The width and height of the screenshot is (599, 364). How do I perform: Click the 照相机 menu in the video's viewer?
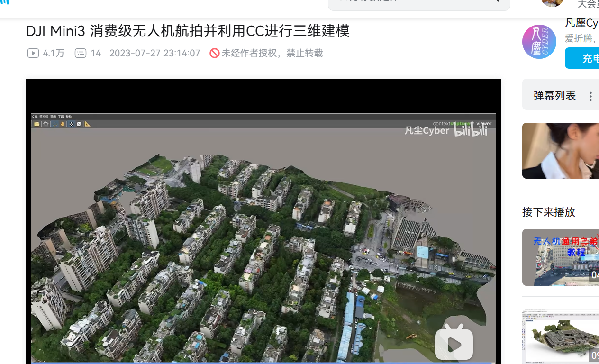click(x=44, y=117)
